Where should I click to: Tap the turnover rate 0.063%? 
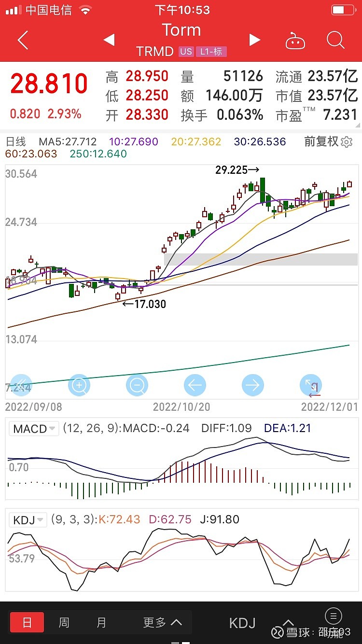[240, 115]
